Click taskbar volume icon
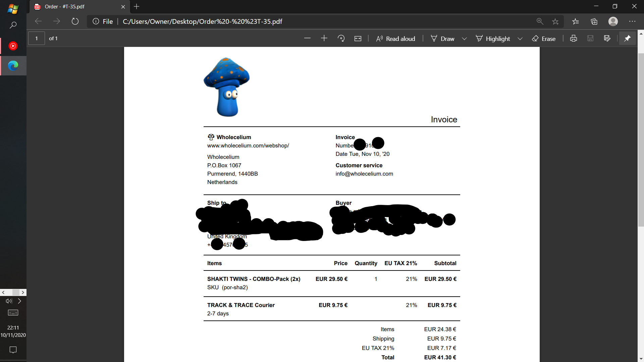Screen dimensions: 644x362 pos(9,301)
